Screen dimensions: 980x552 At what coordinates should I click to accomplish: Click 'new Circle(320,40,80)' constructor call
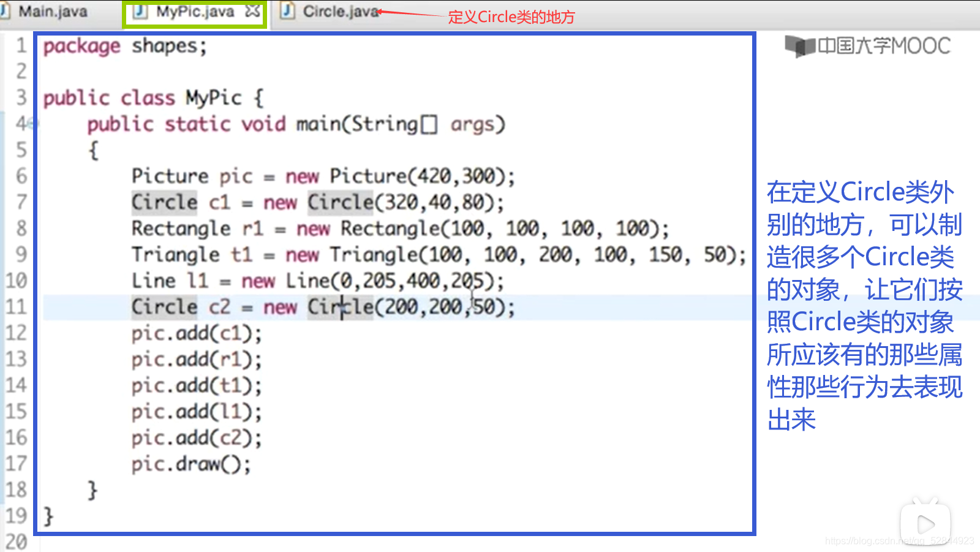tap(378, 202)
